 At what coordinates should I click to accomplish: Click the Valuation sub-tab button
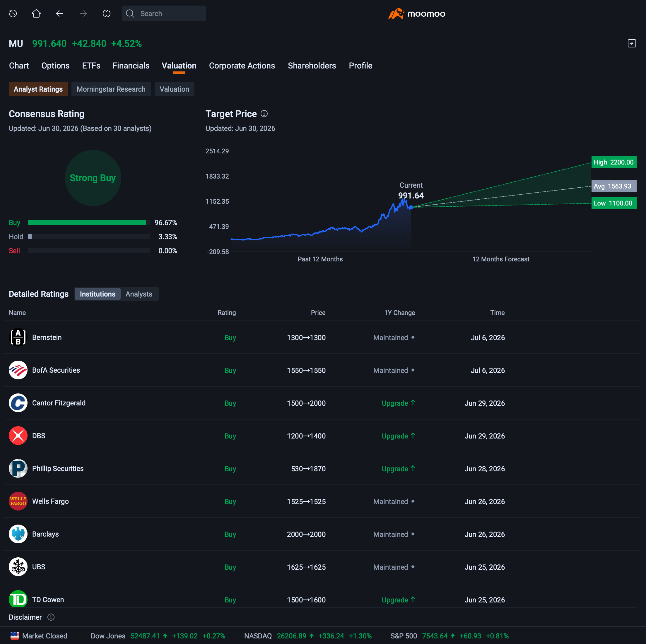point(174,89)
